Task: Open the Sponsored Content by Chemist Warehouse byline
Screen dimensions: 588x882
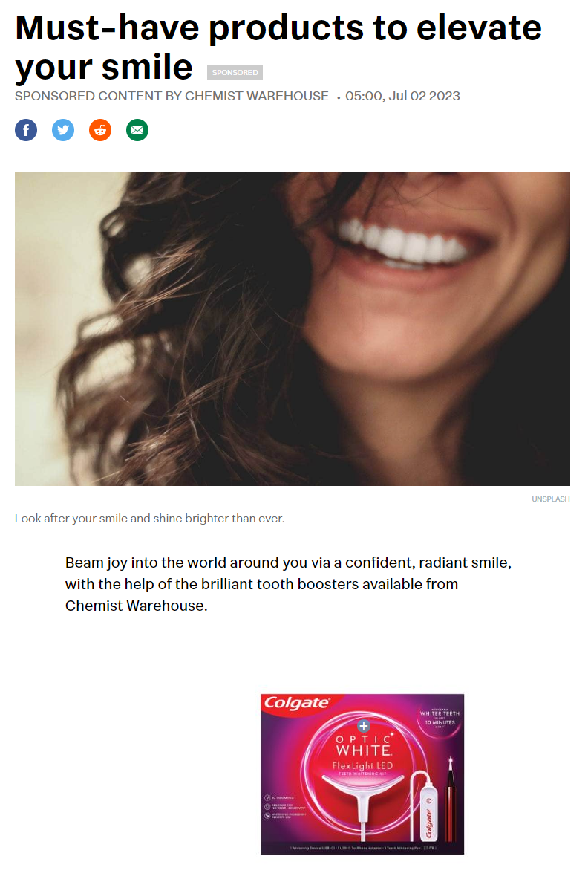Action: [171, 96]
